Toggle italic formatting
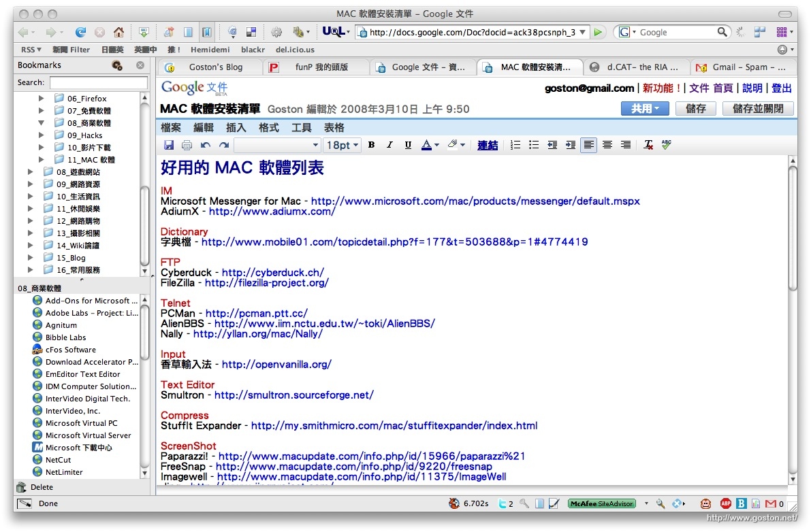 tap(389, 145)
